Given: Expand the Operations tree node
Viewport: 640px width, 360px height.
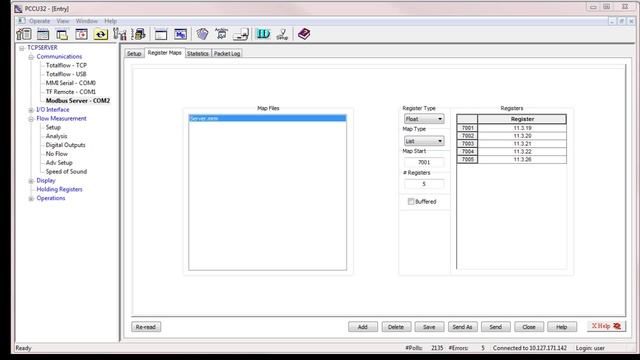Looking at the screenshot, I should 31,198.
